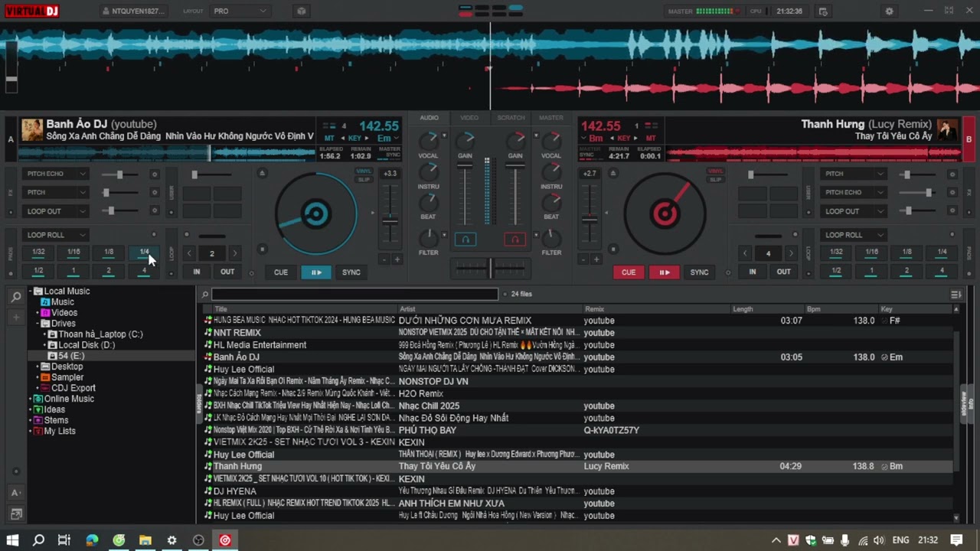
Task: Double loop length with right arrow on deck B
Action: tap(791, 253)
